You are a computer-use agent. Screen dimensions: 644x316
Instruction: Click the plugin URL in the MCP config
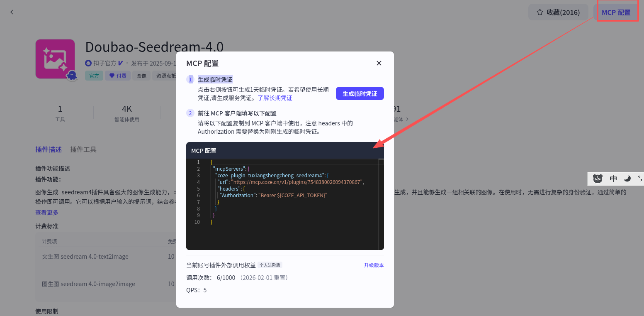click(297, 182)
